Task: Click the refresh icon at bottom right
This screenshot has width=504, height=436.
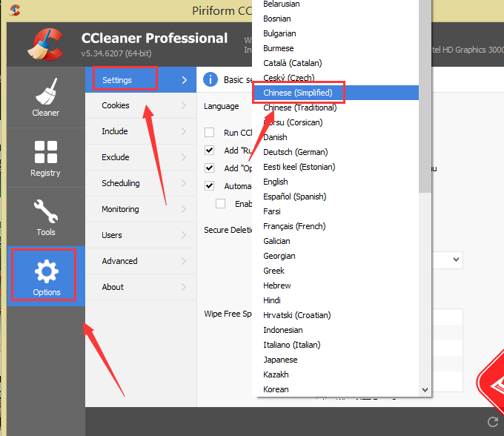Action: tap(493, 422)
